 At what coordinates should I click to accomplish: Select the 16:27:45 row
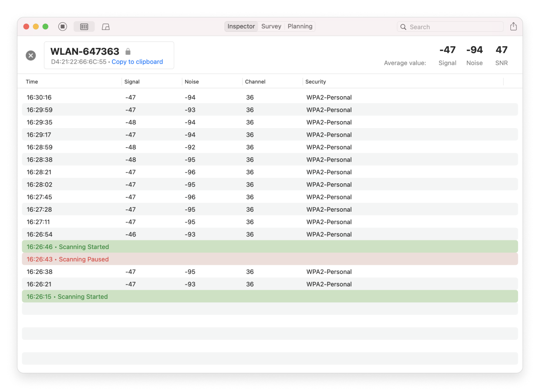(270, 197)
